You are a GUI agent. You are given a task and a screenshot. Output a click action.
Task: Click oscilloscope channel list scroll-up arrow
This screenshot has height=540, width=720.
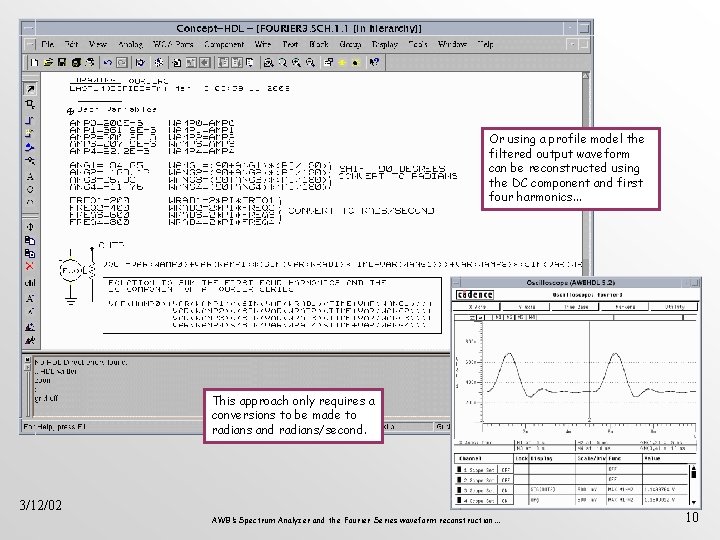point(693,468)
